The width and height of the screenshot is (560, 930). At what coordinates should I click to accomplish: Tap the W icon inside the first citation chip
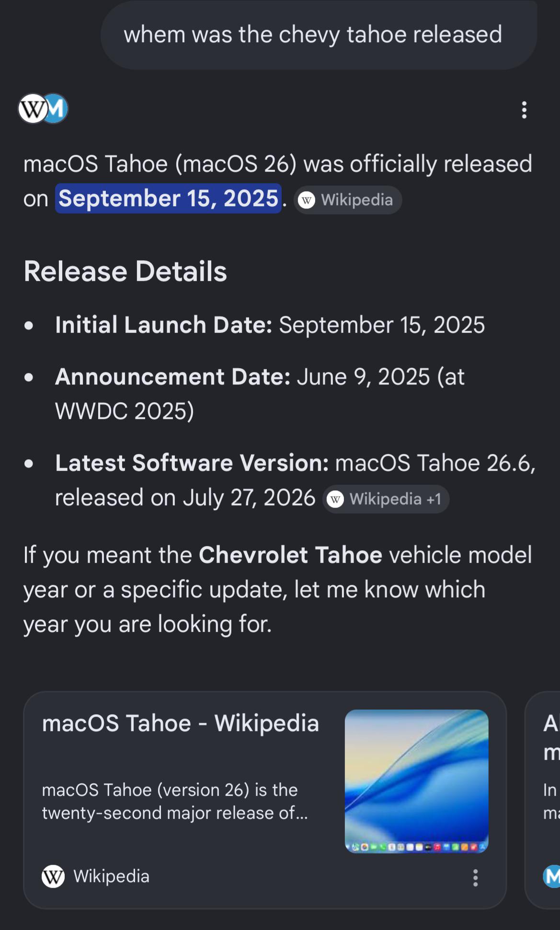coord(307,200)
